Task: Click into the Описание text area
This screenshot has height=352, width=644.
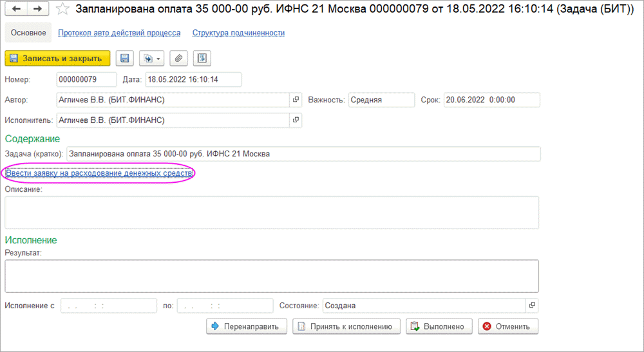Action: pyautogui.click(x=271, y=212)
